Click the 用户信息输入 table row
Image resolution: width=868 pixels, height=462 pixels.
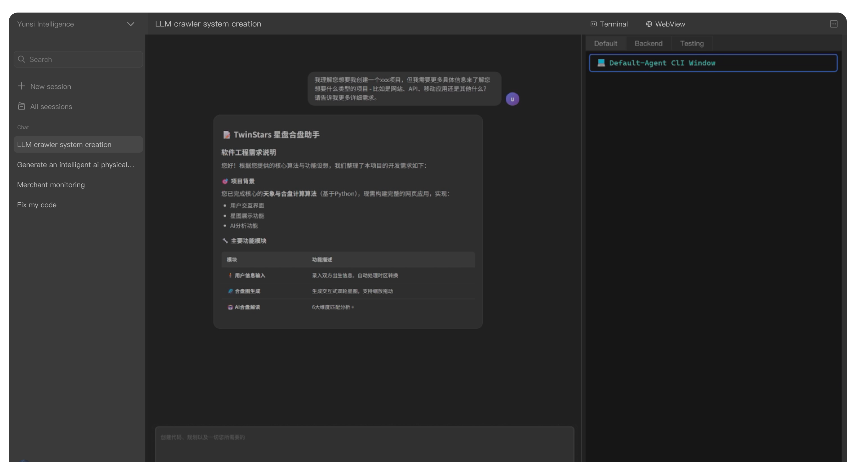348,276
